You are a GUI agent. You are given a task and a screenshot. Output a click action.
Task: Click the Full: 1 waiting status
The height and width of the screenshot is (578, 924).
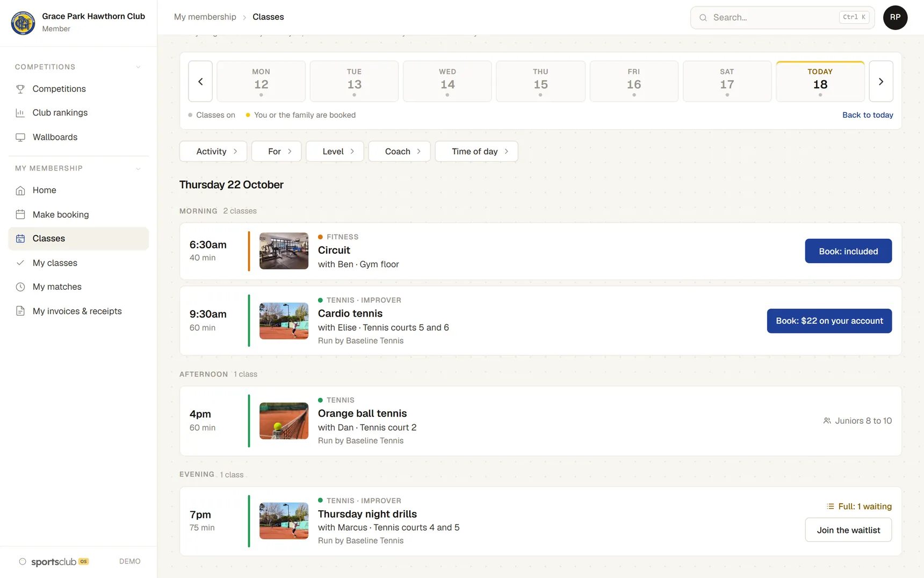tap(859, 506)
